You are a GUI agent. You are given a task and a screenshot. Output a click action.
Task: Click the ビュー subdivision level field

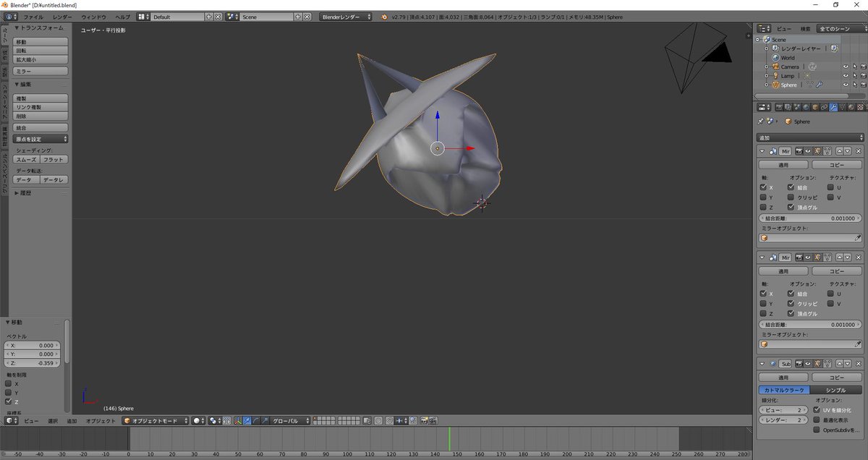point(783,409)
